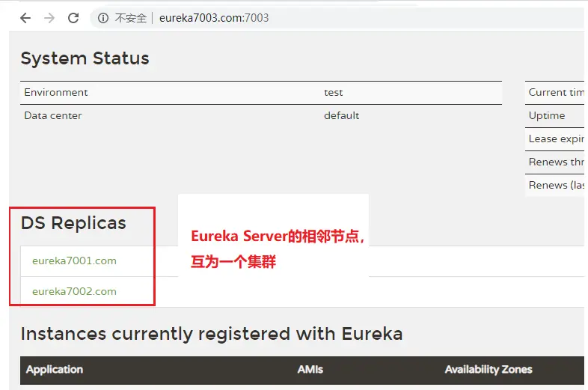Image resolution: width=588 pixels, height=390 pixels.
Task: Select the value 'test' in the Environment row
Action: pyautogui.click(x=334, y=93)
